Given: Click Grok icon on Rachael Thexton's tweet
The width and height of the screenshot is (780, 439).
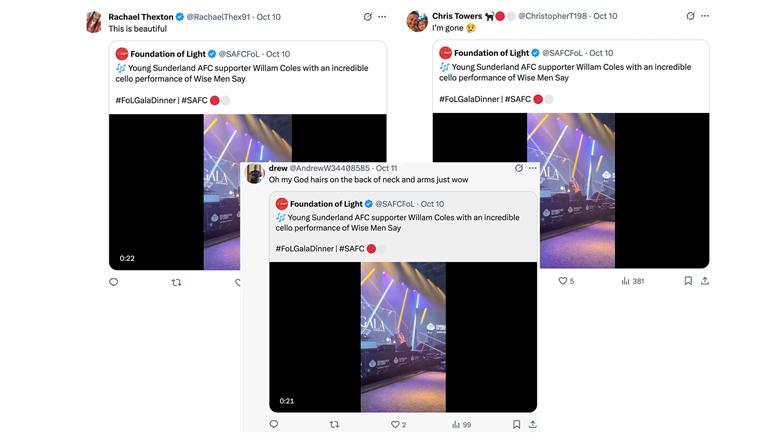Looking at the screenshot, I should 368,17.
